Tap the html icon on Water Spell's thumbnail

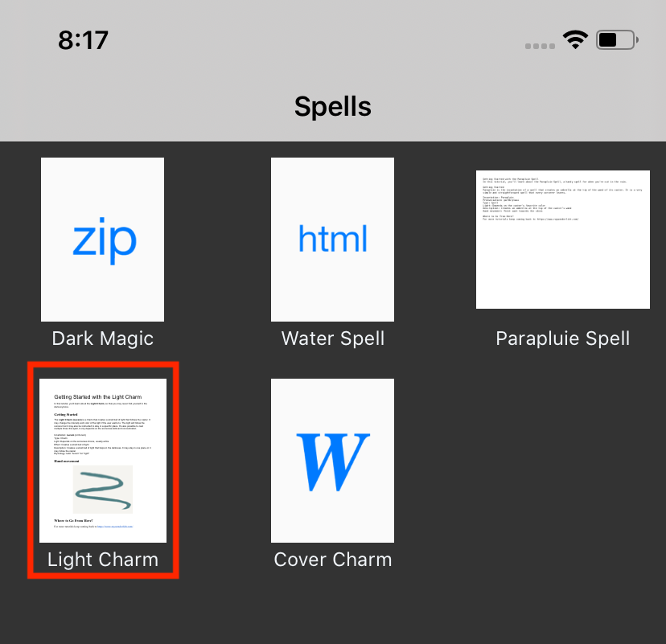[x=333, y=239]
